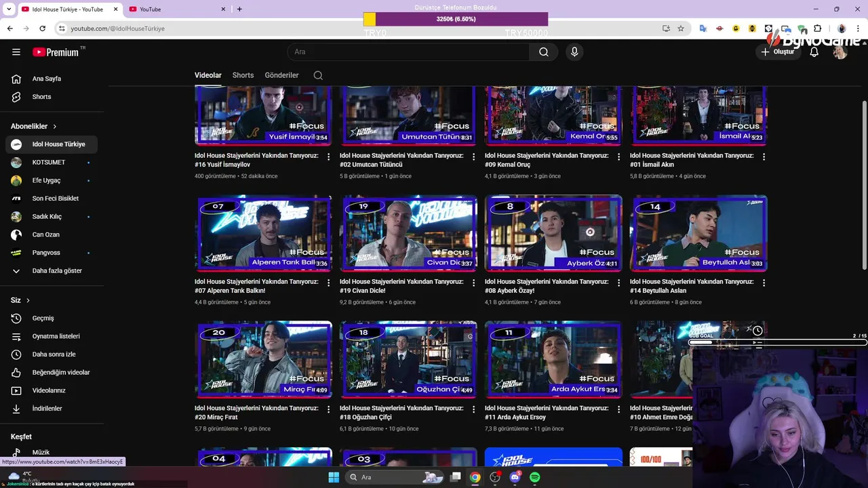Open options for #19 Civan Dicle video
The height and width of the screenshot is (488, 868).
pos(473,283)
